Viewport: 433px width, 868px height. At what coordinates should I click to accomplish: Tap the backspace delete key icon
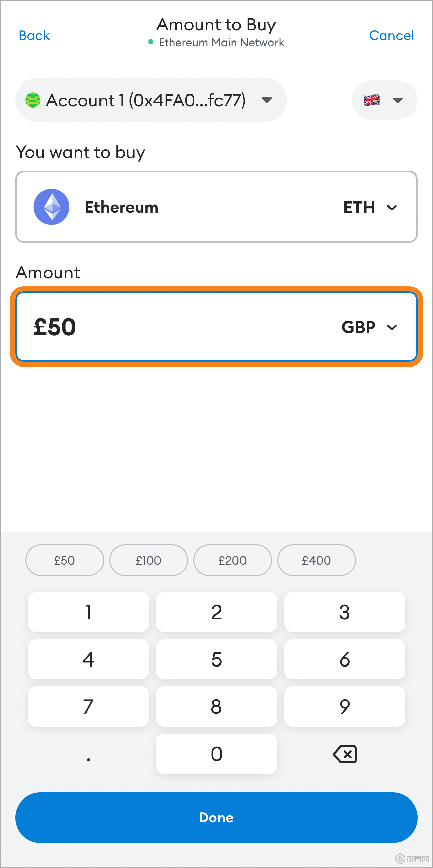pyautogui.click(x=344, y=754)
